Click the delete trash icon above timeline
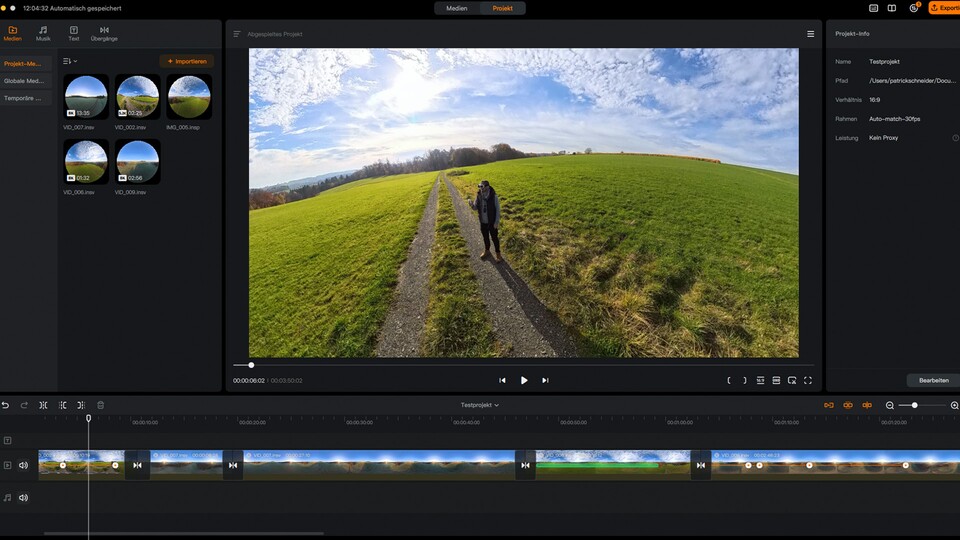 100,405
